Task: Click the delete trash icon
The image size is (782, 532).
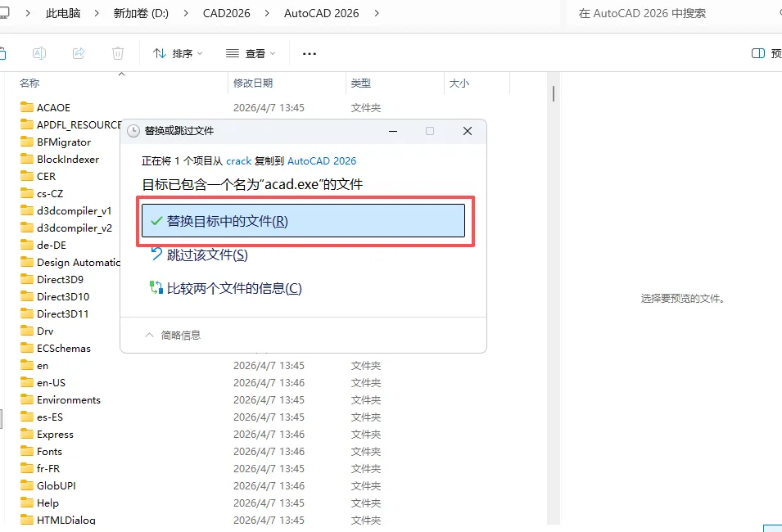Action: 118,53
